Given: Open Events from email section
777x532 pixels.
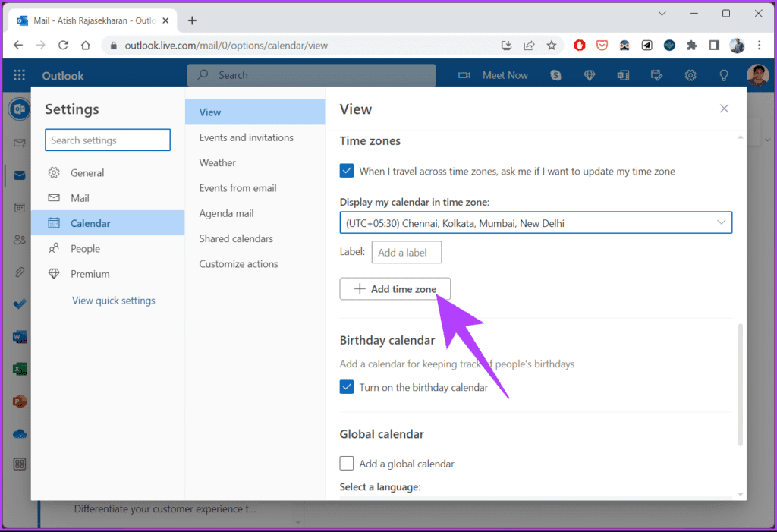Looking at the screenshot, I should tap(255, 188).
